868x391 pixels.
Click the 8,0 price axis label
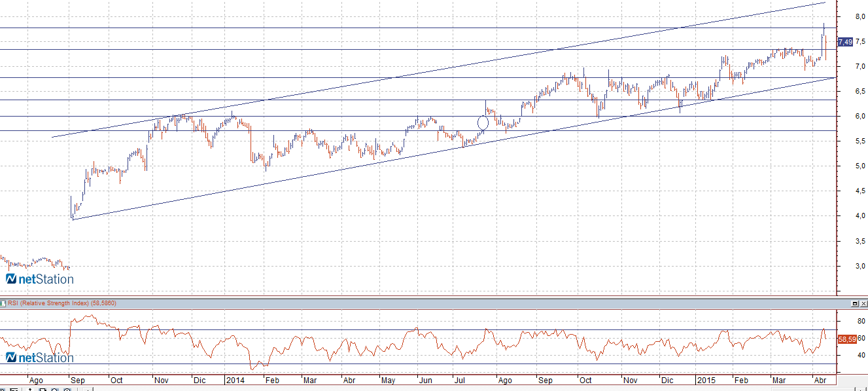coord(861,16)
